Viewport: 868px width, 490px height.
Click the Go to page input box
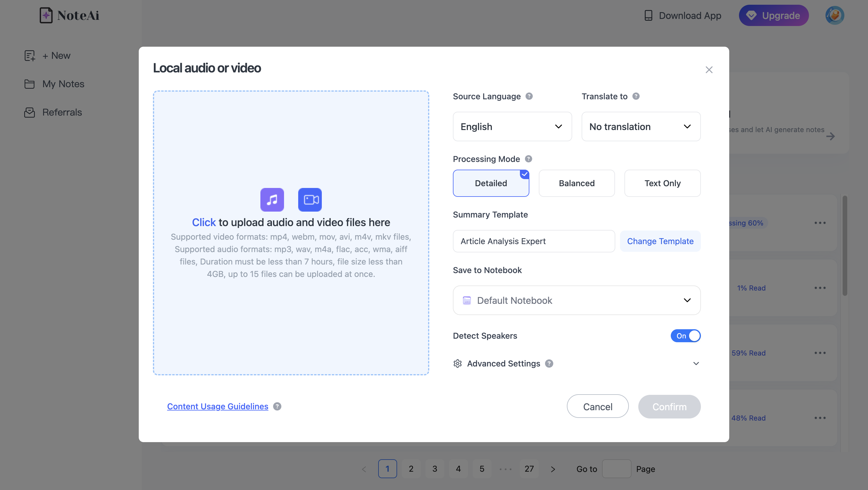(x=616, y=469)
